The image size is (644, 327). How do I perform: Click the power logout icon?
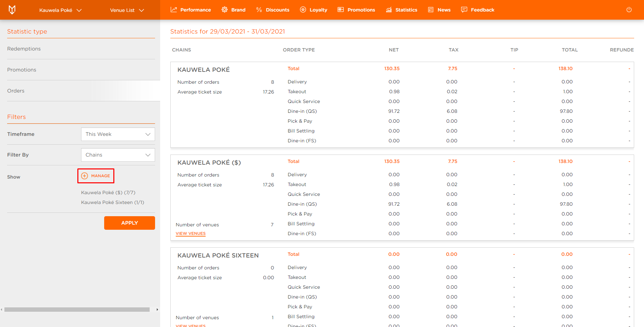point(629,10)
